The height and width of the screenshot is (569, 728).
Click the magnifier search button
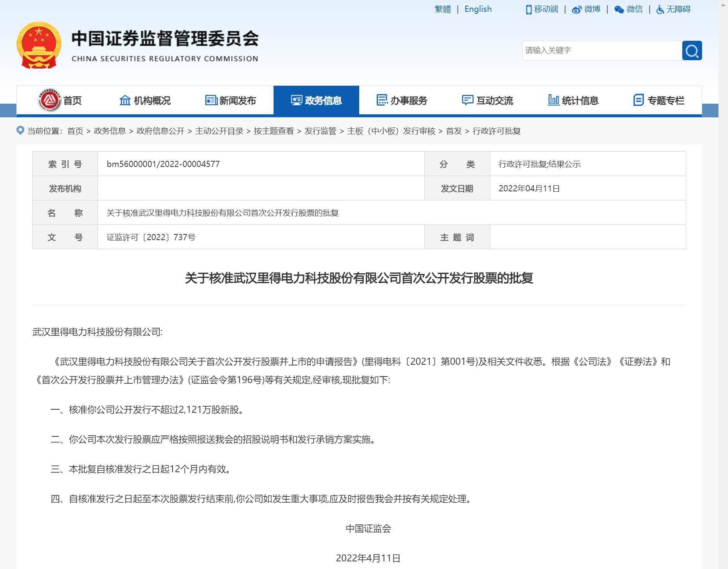[x=692, y=50]
